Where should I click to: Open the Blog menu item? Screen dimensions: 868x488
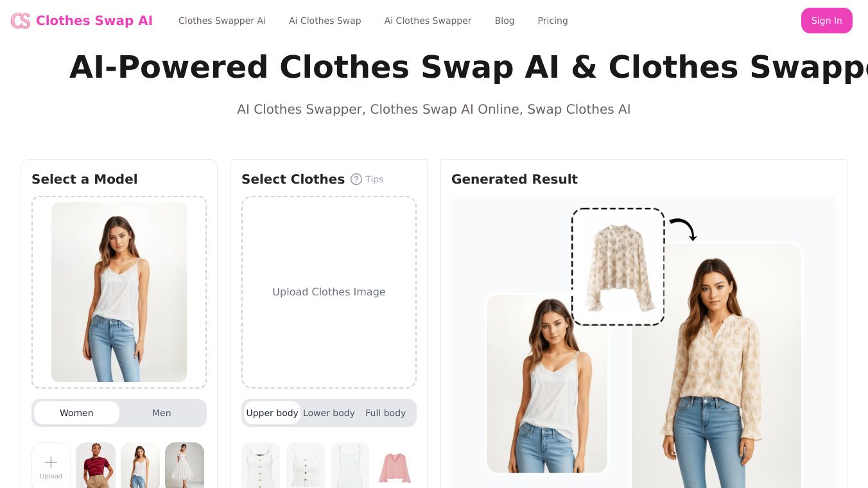tap(505, 21)
